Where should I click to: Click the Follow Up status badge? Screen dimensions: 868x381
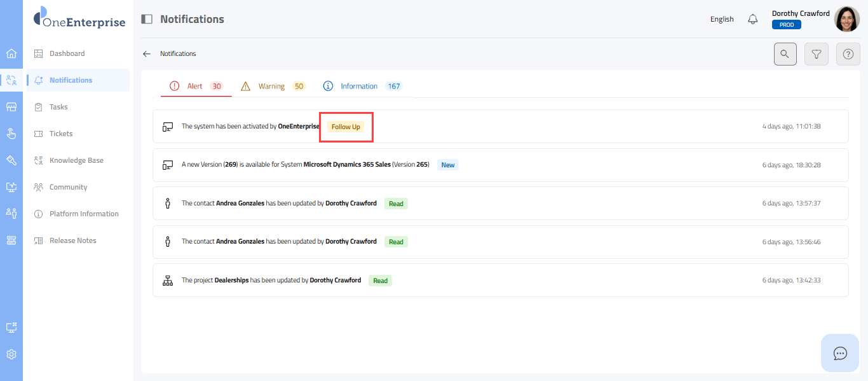pos(346,127)
